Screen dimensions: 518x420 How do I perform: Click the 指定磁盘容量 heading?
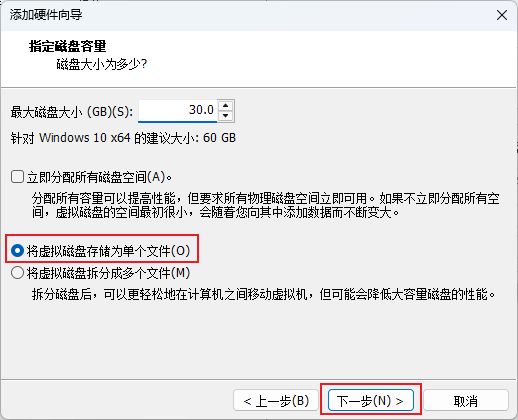68,46
